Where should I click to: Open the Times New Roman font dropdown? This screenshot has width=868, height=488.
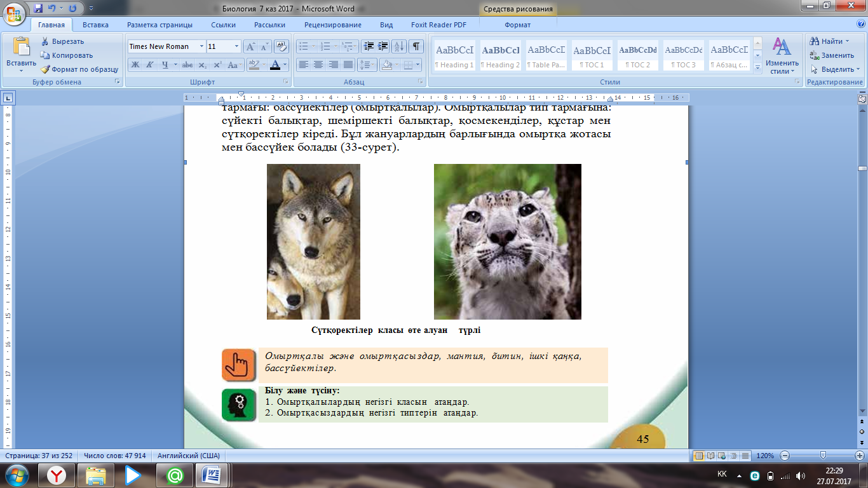tap(201, 46)
